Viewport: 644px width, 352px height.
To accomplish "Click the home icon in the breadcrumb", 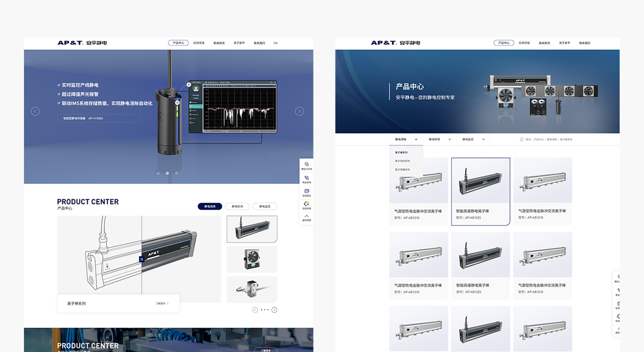I will tap(522, 139).
